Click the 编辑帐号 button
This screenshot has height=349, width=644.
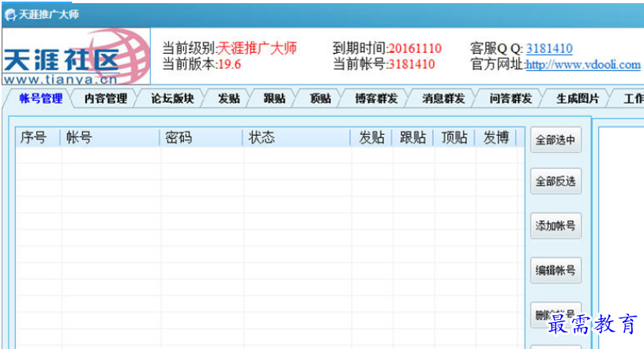[x=555, y=270]
